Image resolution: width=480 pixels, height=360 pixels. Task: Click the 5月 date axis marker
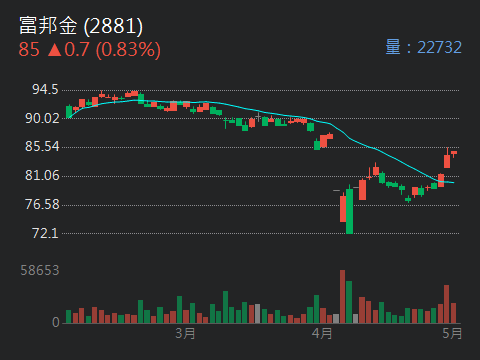(x=452, y=333)
